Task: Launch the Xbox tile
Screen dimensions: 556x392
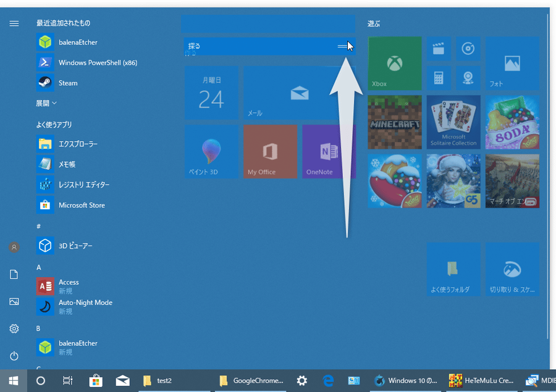Action: (395, 63)
